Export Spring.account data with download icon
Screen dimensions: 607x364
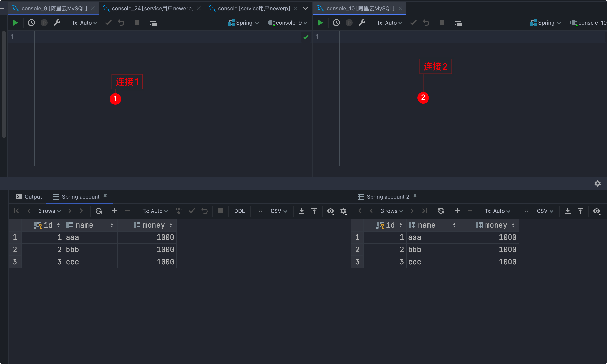point(301,211)
